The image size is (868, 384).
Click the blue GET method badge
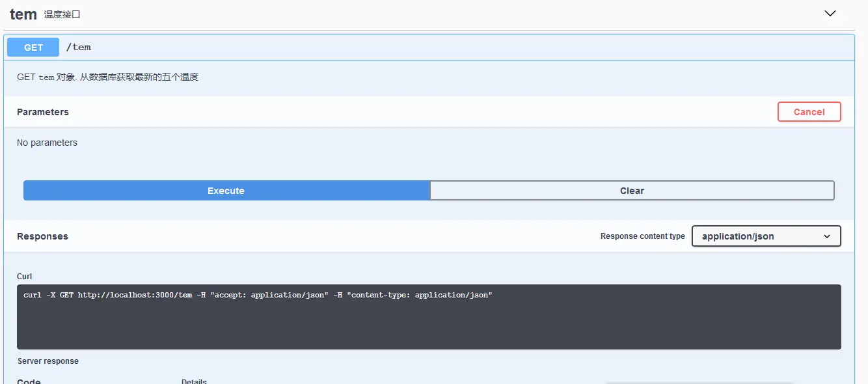(33, 48)
